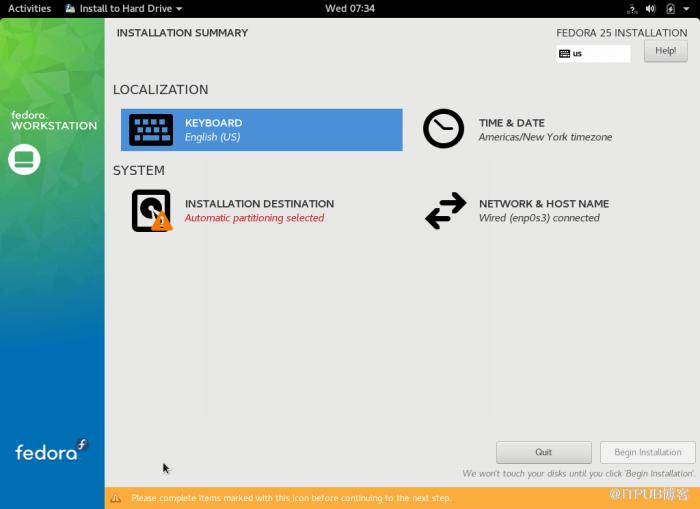
Task: Click the battery power icon in top bar
Action: (670, 8)
